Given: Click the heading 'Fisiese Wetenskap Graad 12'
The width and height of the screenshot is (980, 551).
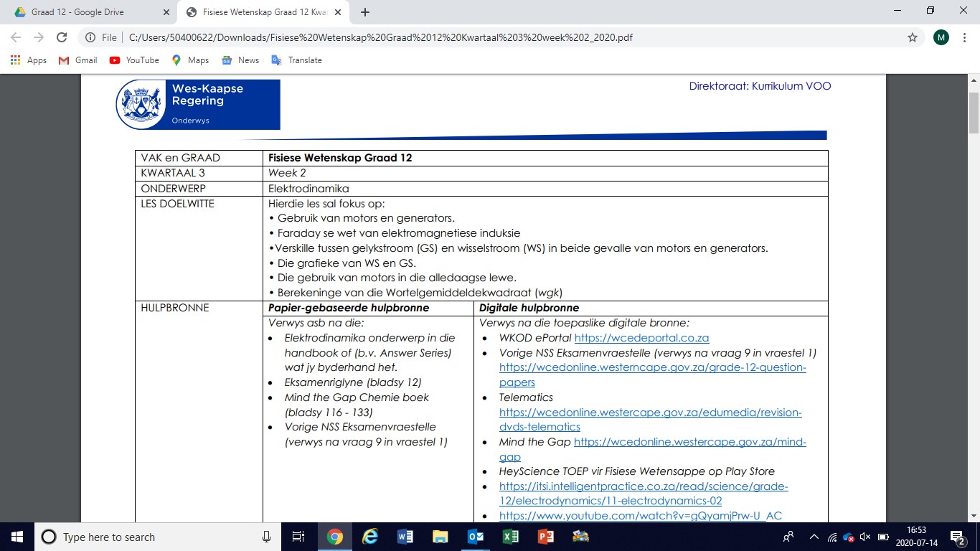Looking at the screenshot, I should pyautogui.click(x=340, y=158).
